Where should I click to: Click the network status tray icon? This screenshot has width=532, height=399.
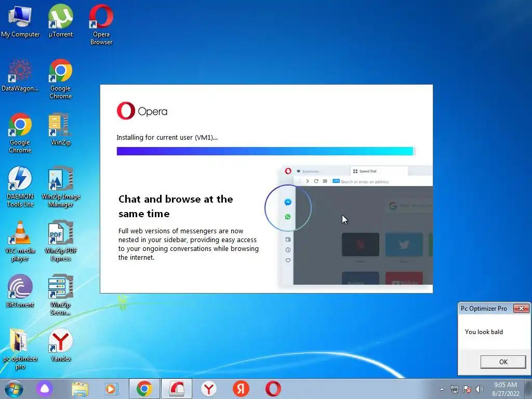point(454,389)
